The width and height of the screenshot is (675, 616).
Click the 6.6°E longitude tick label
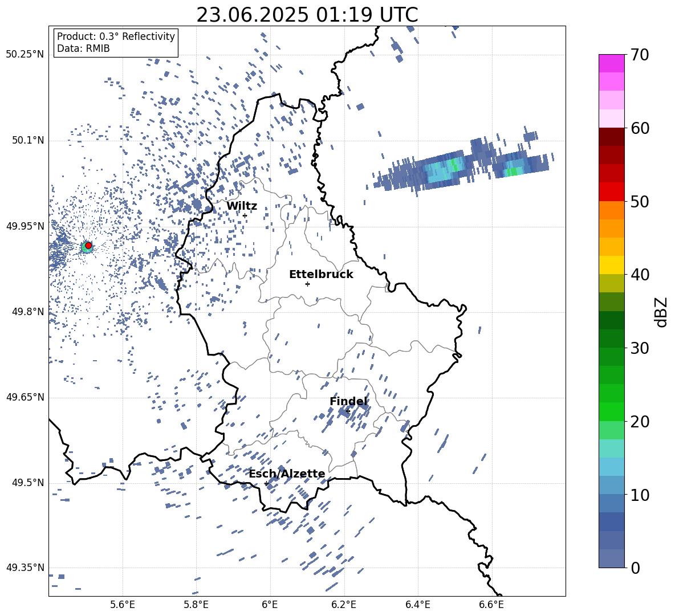pos(491,605)
